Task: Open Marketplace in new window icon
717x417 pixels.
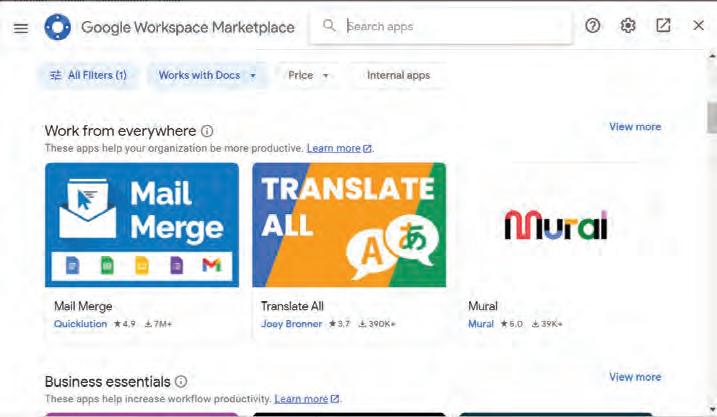Action: [x=663, y=26]
